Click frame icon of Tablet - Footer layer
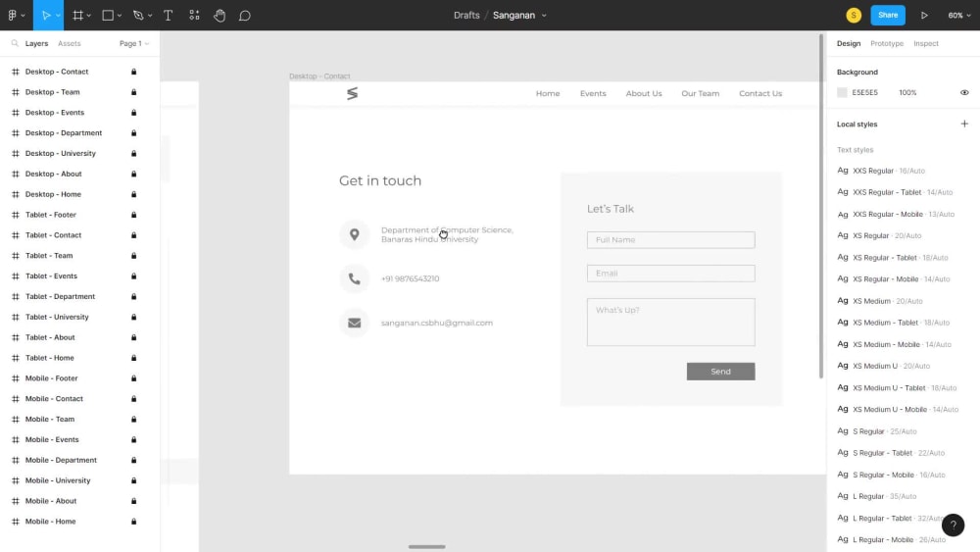 pos(16,215)
